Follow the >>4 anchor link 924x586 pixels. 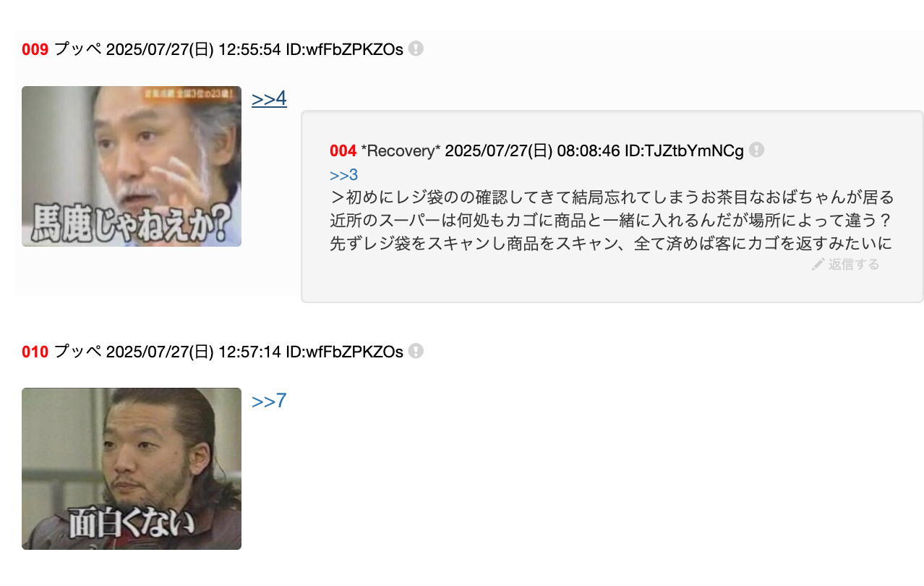269,98
